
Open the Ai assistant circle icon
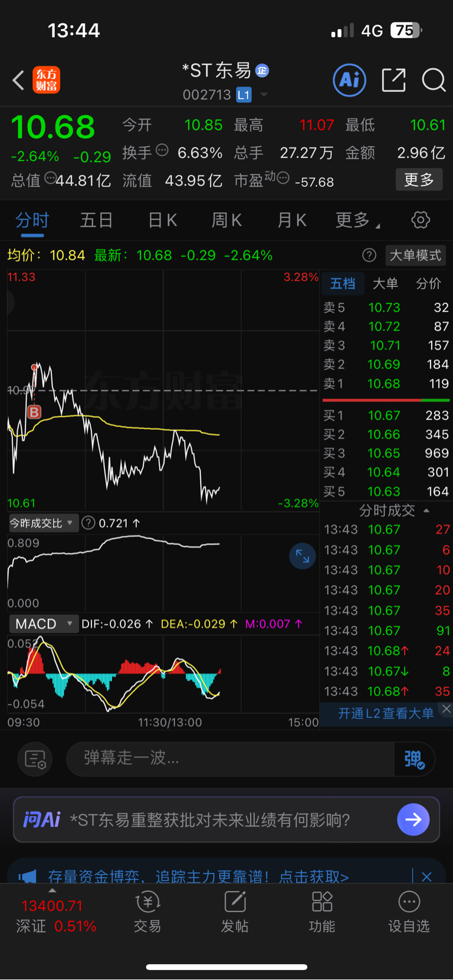[x=350, y=80]
